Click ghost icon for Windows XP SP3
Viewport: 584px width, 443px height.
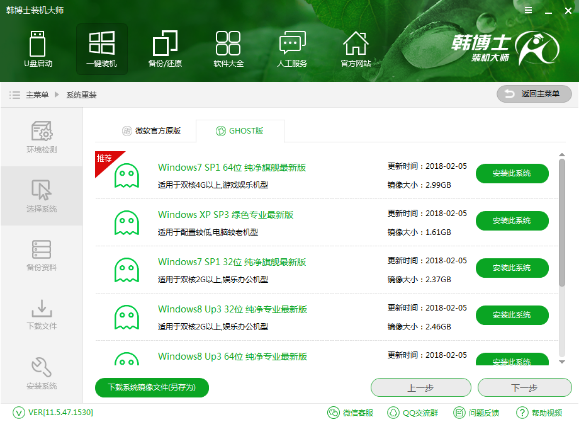127,223
